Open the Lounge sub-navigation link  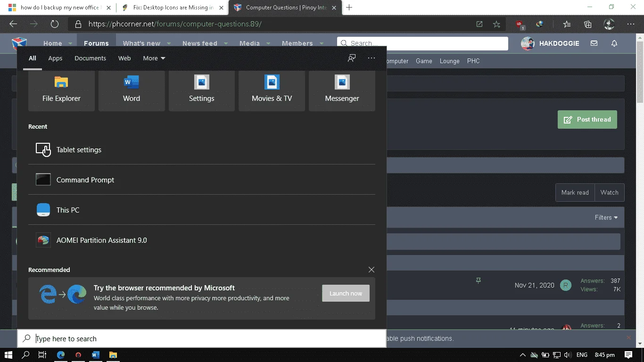[449, 61]
